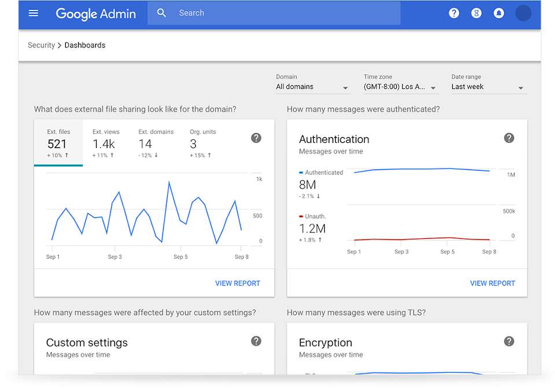Switch to the Ext. views tab
The height and width of the screenshot is (392, 555).
pos(106,143)
